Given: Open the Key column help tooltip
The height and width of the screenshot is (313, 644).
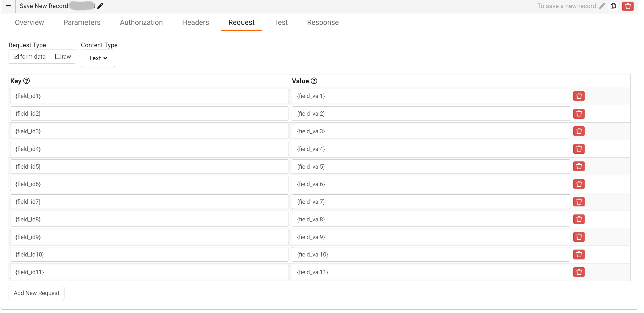Looking at the screenshot, I should coord(26,81).
